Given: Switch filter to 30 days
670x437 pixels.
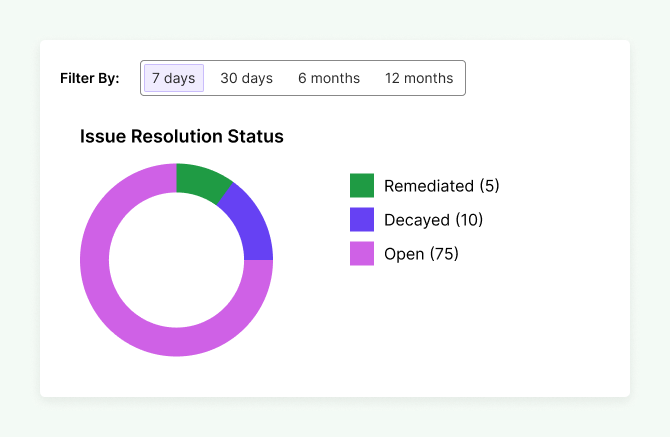Looking at the screenshot, I should click(x=247, y=78).
